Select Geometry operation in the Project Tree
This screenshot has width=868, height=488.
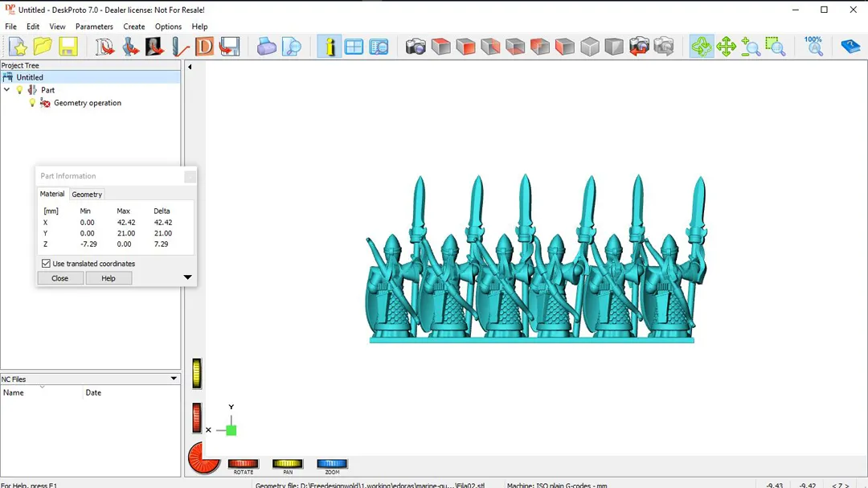click(x=88, y=103)
